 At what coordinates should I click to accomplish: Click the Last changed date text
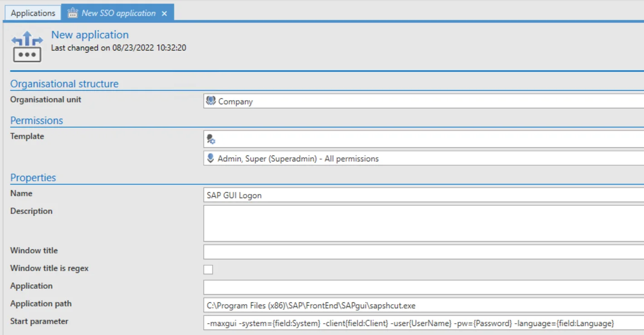(x=118, y=48)
